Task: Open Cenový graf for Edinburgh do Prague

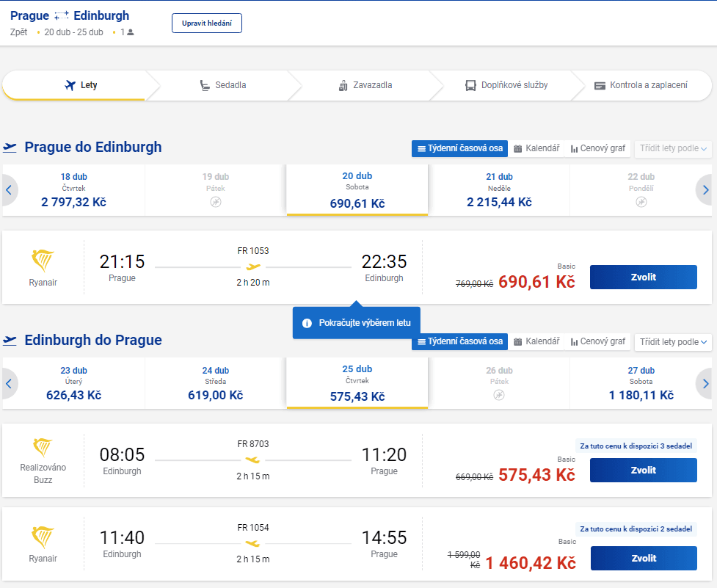Action: [x=597, y=341]
